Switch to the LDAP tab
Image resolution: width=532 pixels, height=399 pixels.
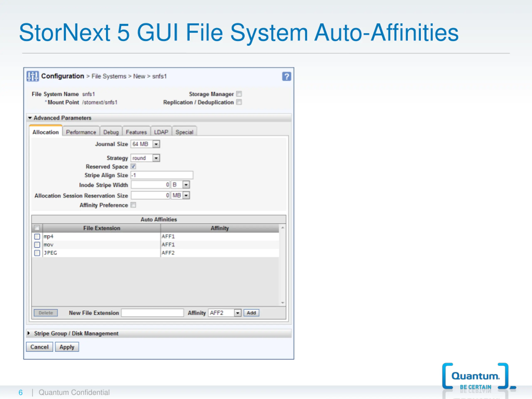[x=161, y=132]
